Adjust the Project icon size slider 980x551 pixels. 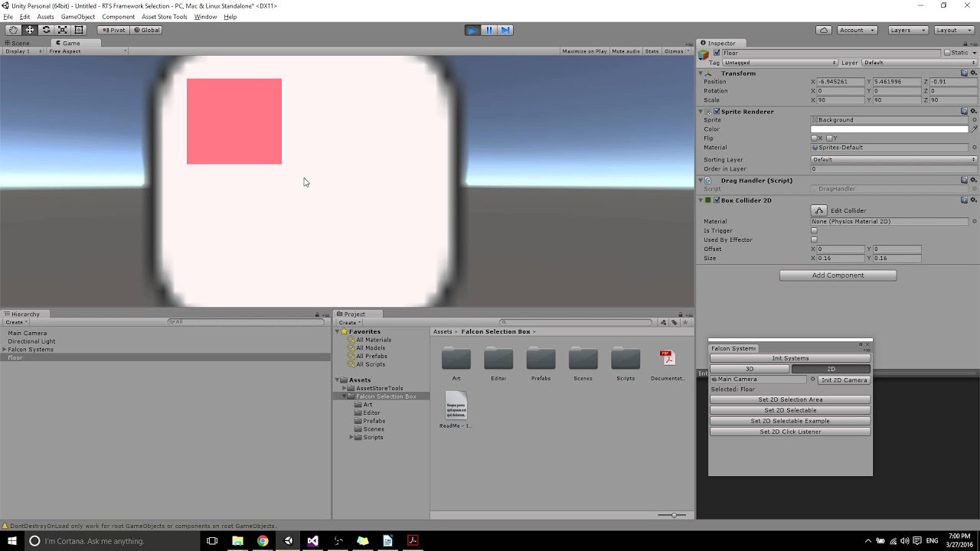672,515
